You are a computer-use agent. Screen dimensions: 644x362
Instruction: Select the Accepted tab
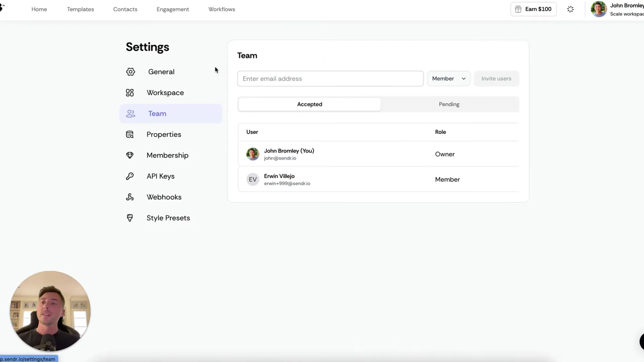(x=310, y=104)
